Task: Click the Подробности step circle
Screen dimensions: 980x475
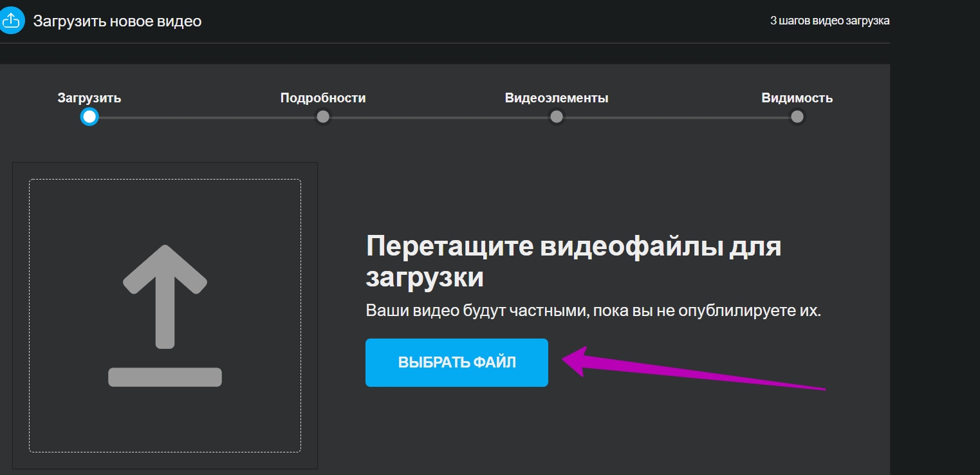Action: (x=323, y=117)
